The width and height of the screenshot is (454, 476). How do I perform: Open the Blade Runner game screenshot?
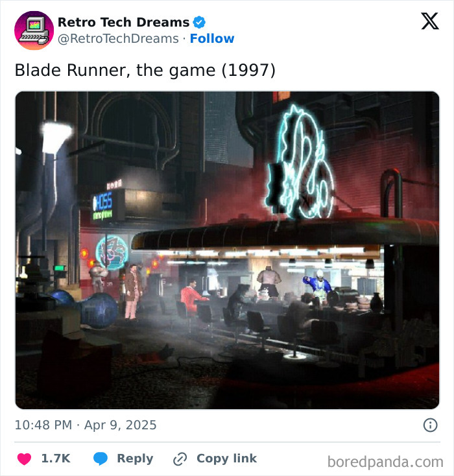(227, 250)
